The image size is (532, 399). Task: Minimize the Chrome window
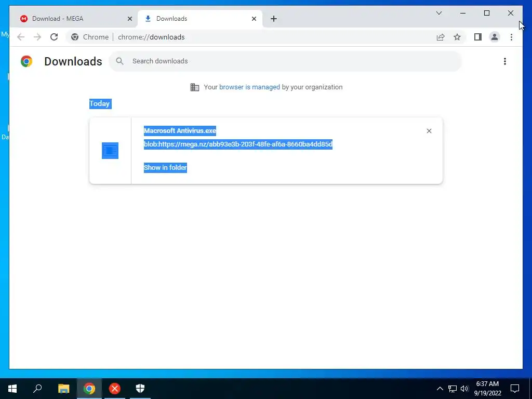463,13
